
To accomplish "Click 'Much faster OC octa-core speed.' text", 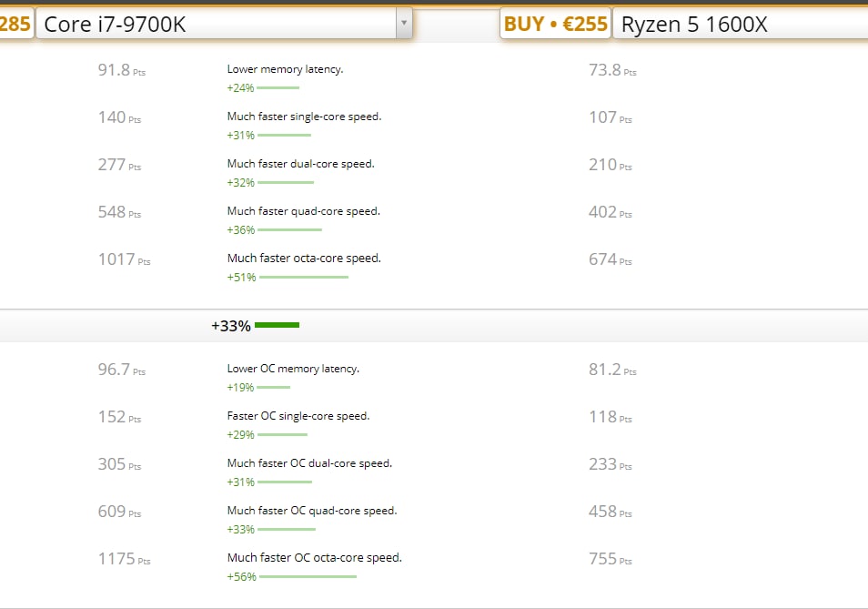I will [x=315, y=558].
